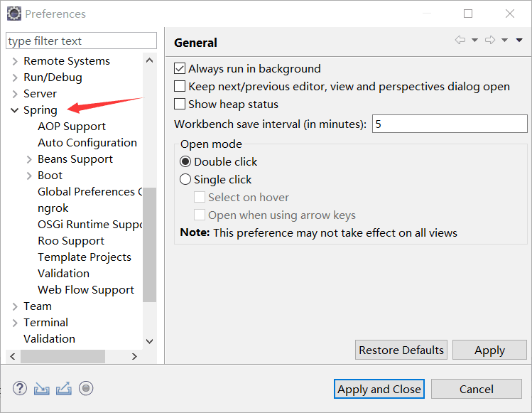The width and height of the screenshot is (532, 413).
Task: Click the vertical scrollbar thumb
Action: 149,245
